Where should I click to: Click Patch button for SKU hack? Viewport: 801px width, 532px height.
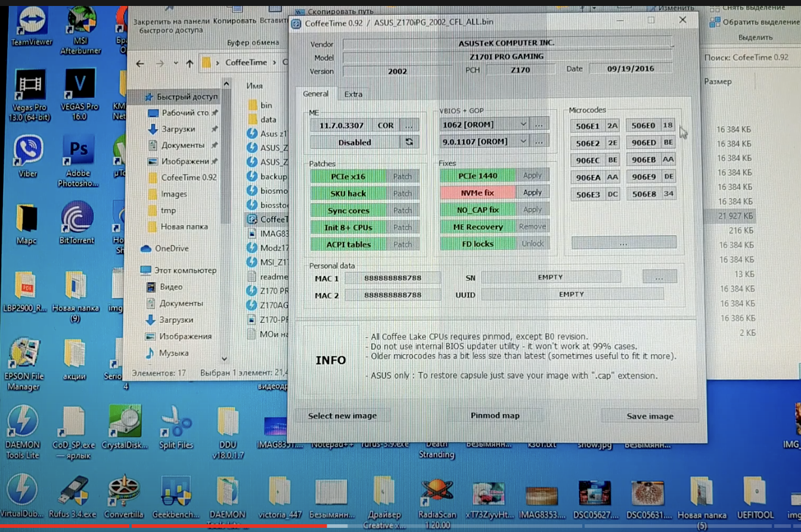402,194
